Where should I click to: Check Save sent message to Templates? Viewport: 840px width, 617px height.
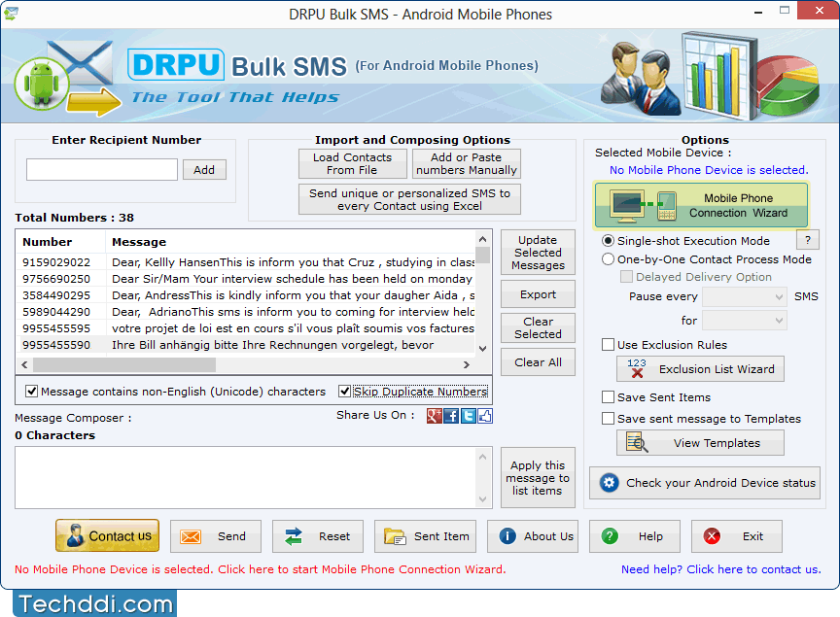pos(608,418)
